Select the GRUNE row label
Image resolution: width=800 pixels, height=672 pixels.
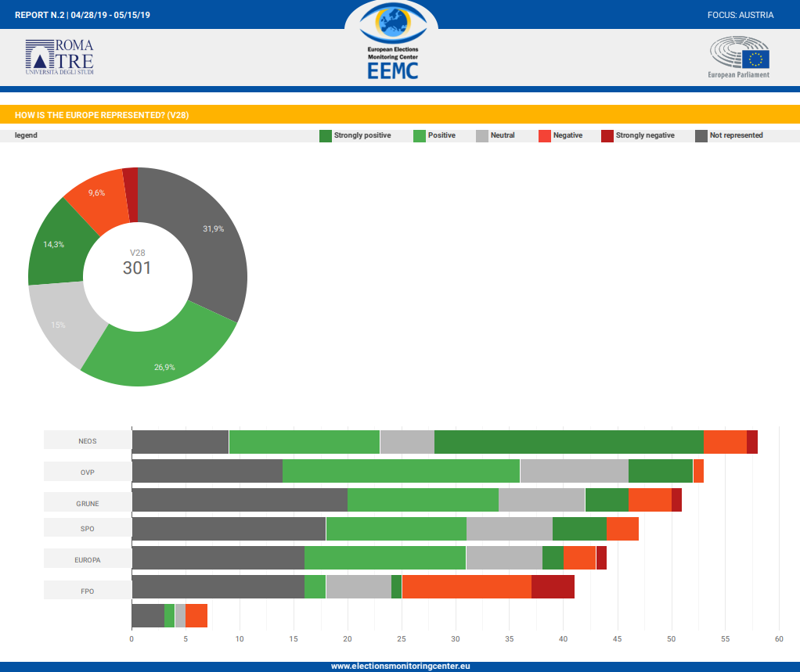[87, 503]
